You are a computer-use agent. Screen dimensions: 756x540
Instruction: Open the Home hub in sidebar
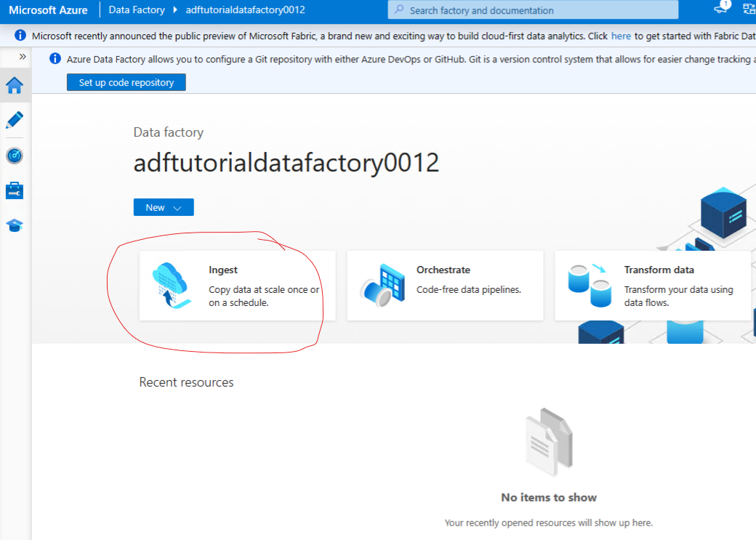click(x=15, y=86)
